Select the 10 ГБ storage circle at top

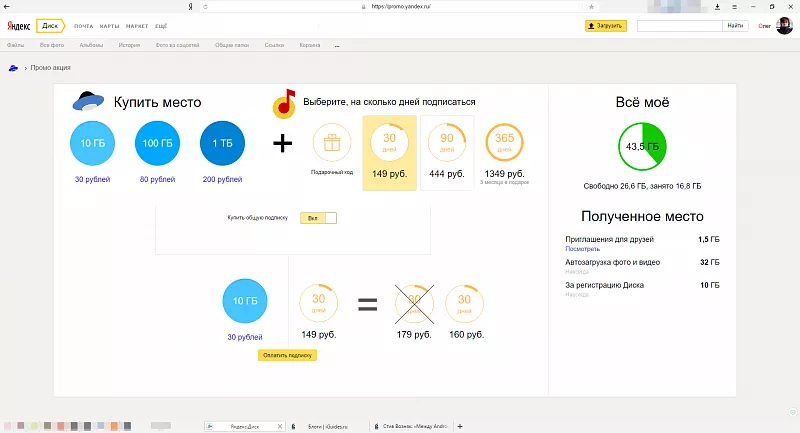click(92, 143)
